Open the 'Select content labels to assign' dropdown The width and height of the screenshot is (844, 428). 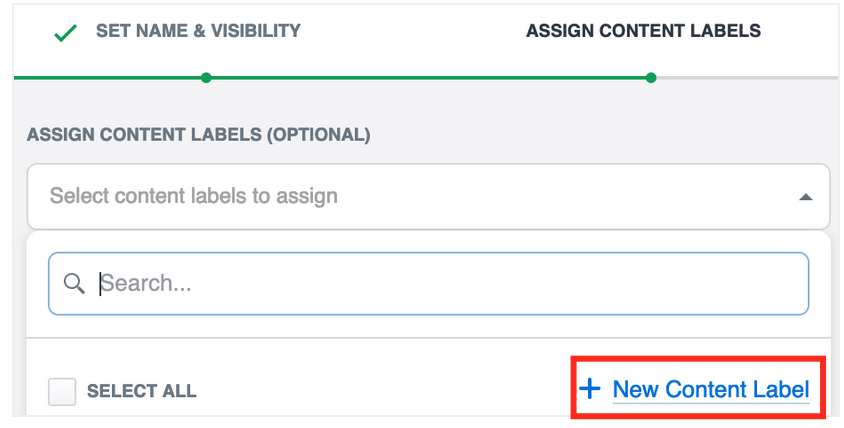(428, 197)
